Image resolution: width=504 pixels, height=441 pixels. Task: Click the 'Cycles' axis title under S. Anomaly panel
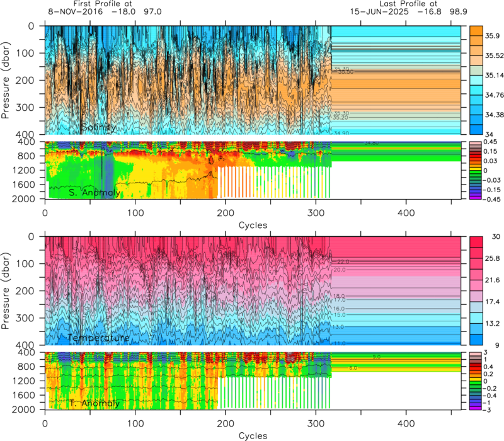(253, 225)
